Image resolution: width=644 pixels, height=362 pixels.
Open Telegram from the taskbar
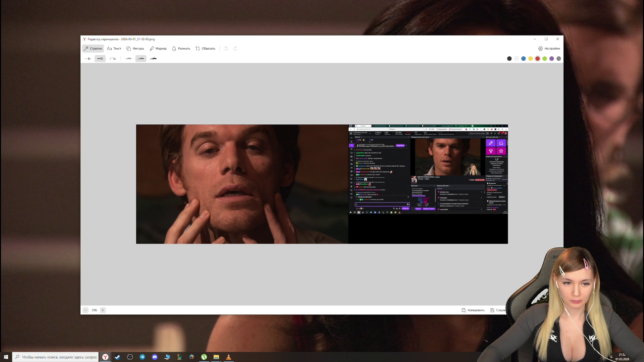click(142, 357)
